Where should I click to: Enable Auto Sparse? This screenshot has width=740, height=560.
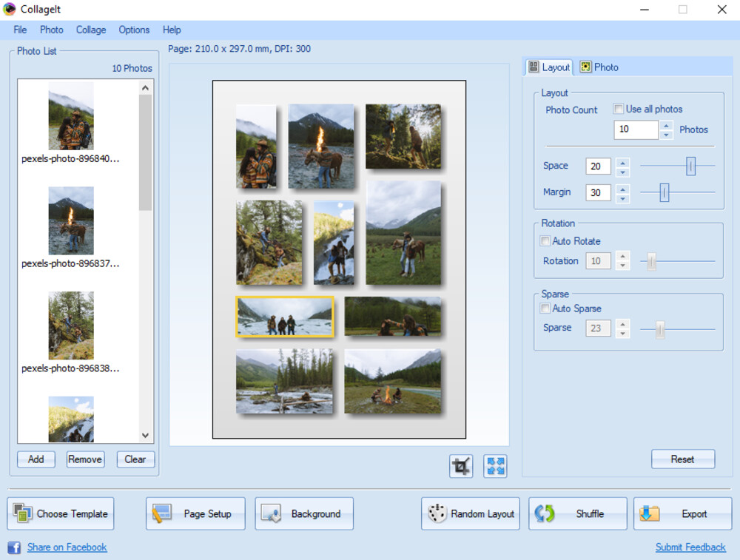coord(545,308)
